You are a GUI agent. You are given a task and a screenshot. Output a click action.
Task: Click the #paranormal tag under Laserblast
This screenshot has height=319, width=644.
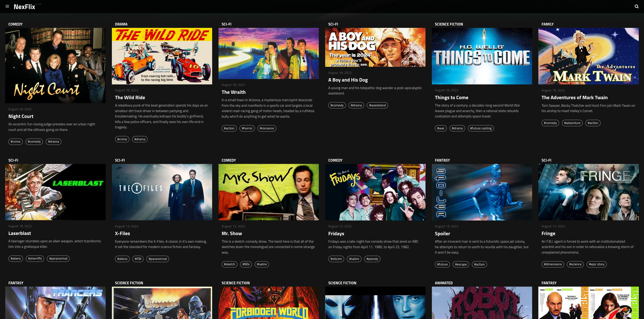click(x=58, y=258)
